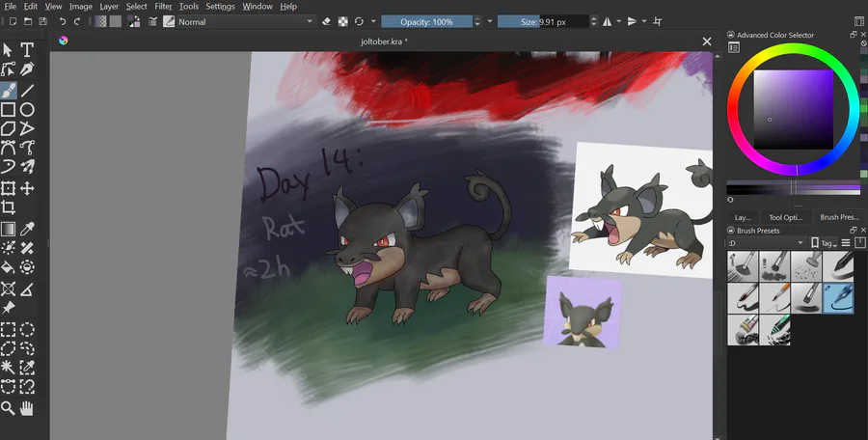The width and height of the screenshot is (868, 440).
Task: Select the Zoom magnifier tool
Action: 8,408
